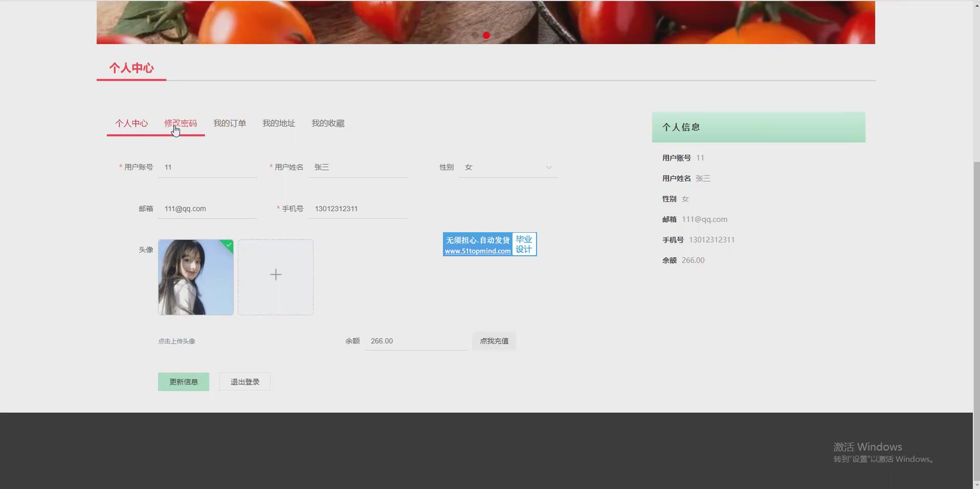The width and height of the screenshot is (980, 489).
Task: Open the 我的订单 tab
Action: pyautogui.click(x=230, y=123)
